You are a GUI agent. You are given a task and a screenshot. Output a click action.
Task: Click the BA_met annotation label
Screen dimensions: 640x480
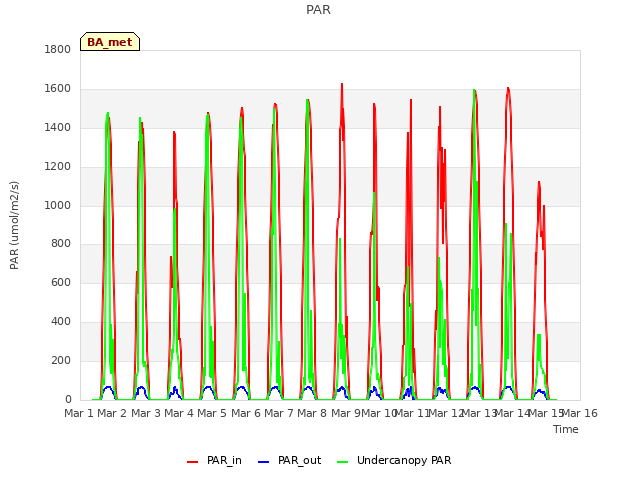(x=110, y=42)
